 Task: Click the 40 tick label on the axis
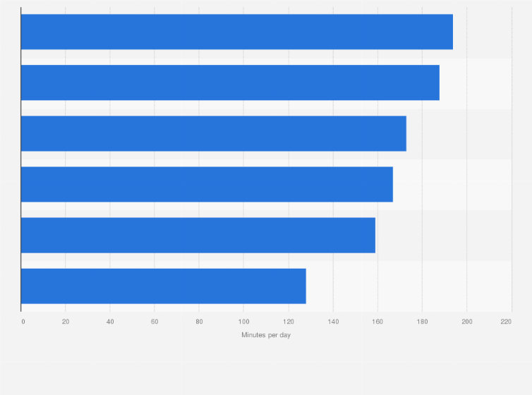(110, 322)
